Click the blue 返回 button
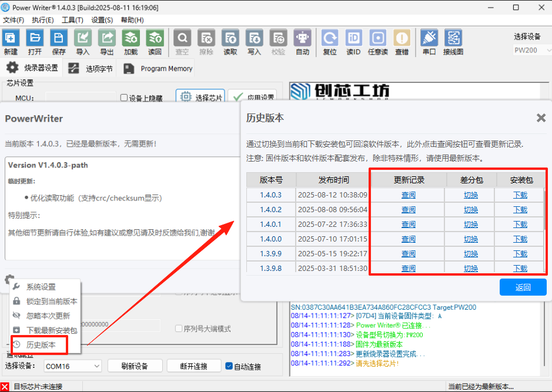The width and height of the screenshot is (552, 392). click(523, 287)
